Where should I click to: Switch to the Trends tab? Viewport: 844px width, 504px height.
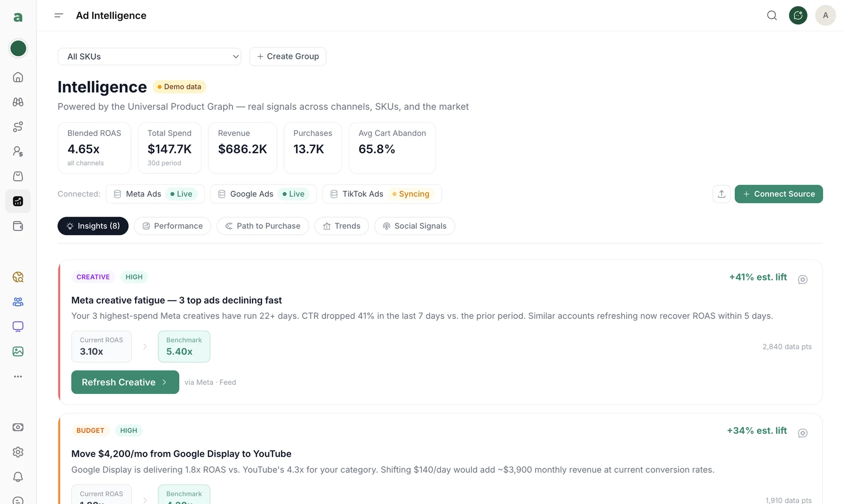341,226
